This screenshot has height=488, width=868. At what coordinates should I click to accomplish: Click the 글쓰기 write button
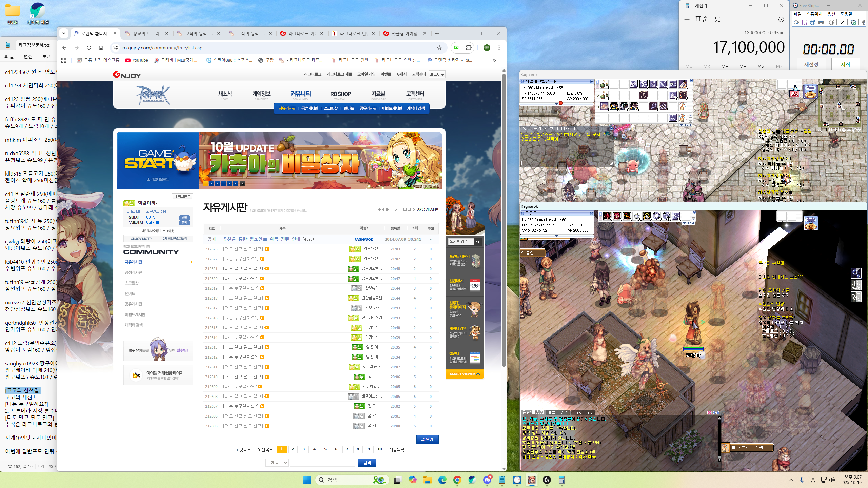click(x=427, y=439)
